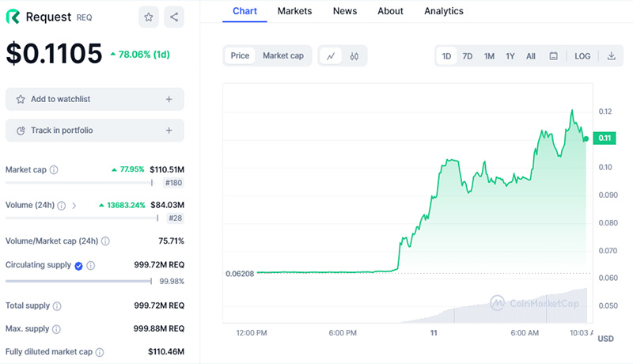The height and width of the screenshot is (364, 633).
Task: Click Add to watchlist button
Action: click(x=95, y=99)
